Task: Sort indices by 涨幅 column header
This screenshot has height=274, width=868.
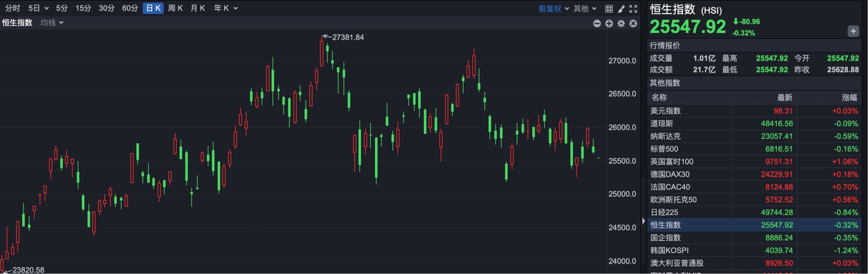Action: (x=849, y=97)
